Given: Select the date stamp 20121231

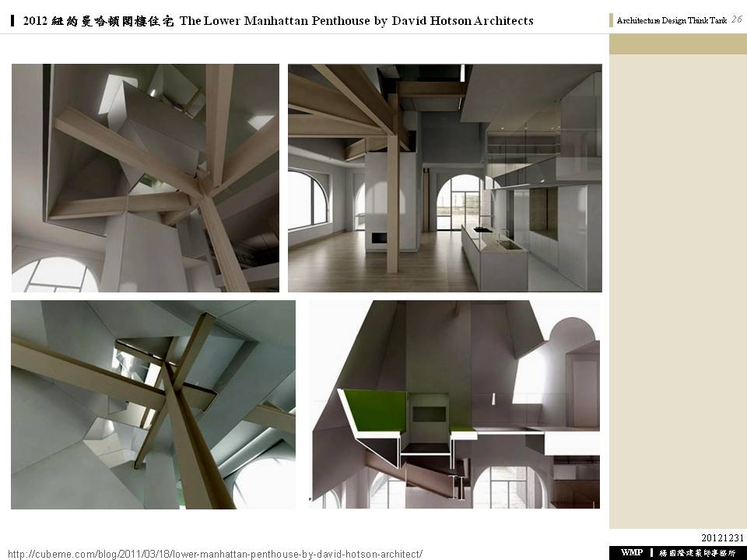Looking at the screenshot, I should (x=723, y=537).
